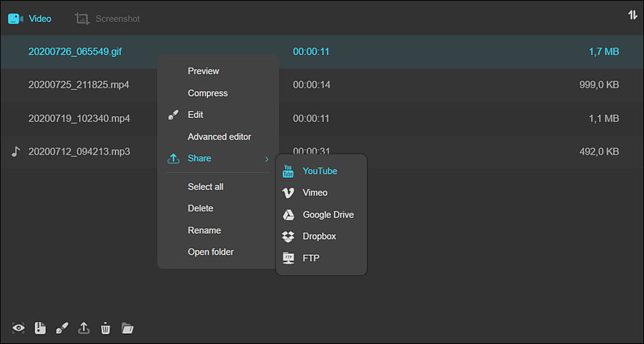This screenshot has height=344, width=644.
Task: Upload the file to Google Drive
Action: pos(328,215)
